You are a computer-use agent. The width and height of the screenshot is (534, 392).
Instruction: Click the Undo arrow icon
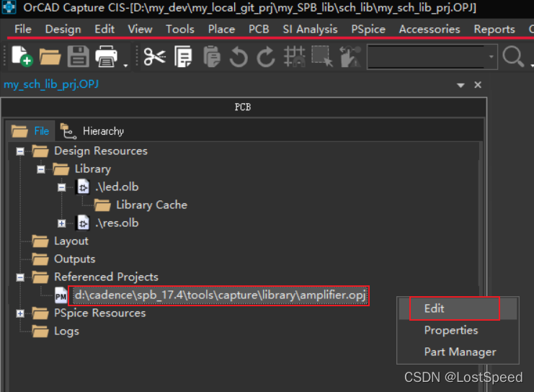pyautogui.click(x=239, y=57)
